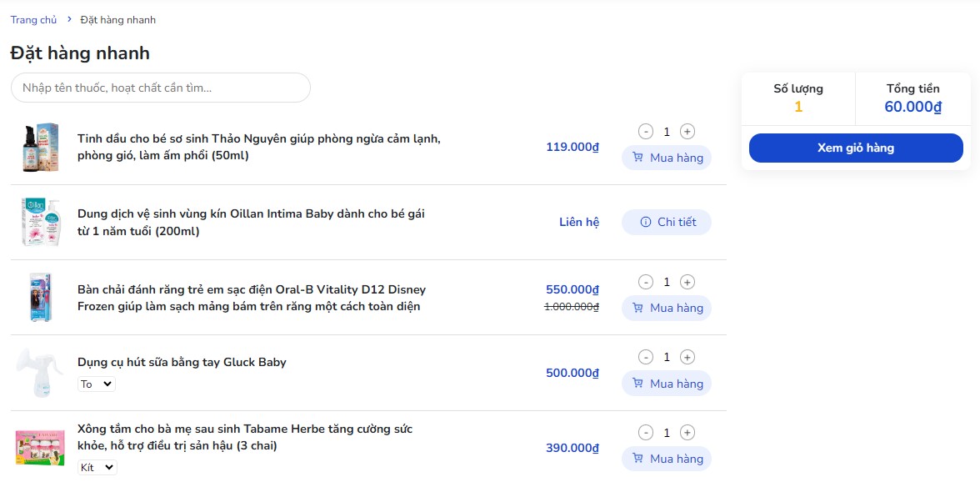Decrease quantity of Oral-B Vitality toothbrush
Viewport: 980px width, 482px height.
pos(646,282)
